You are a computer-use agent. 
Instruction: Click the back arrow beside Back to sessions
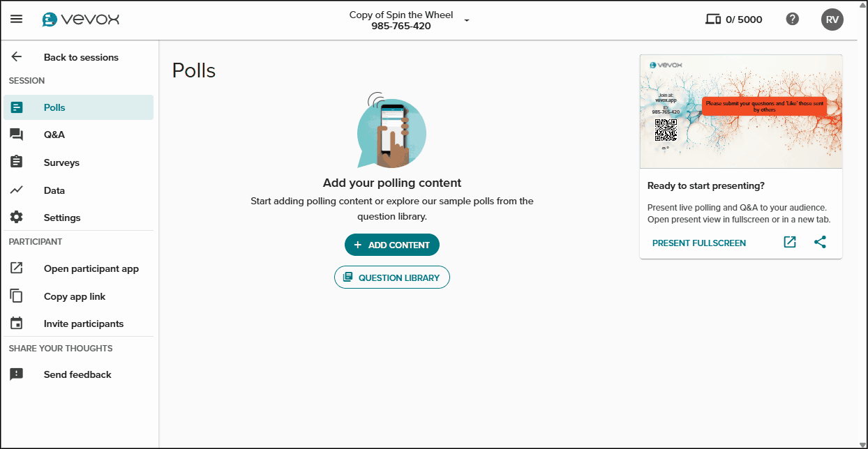pos(15,56)
